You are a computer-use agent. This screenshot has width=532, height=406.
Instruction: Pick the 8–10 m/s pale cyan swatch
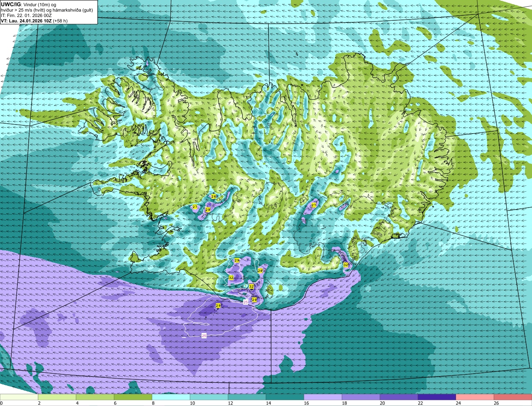click(x=171, y=397)
